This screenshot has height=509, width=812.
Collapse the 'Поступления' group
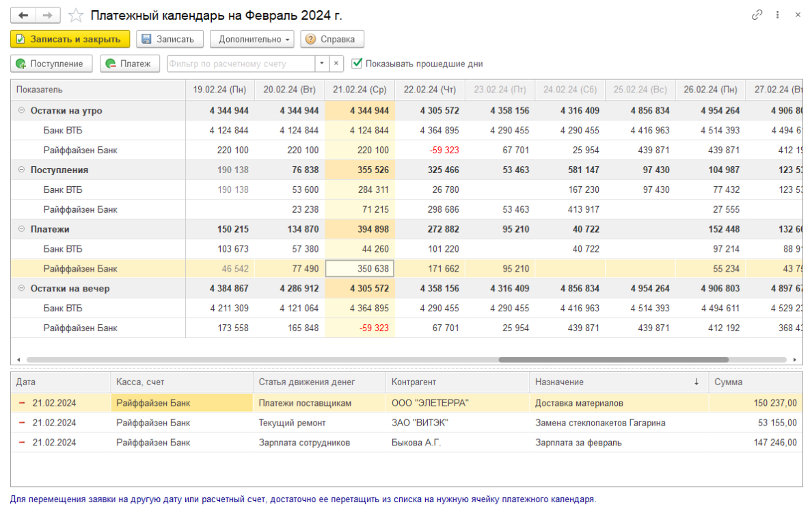tap(21, 170)
